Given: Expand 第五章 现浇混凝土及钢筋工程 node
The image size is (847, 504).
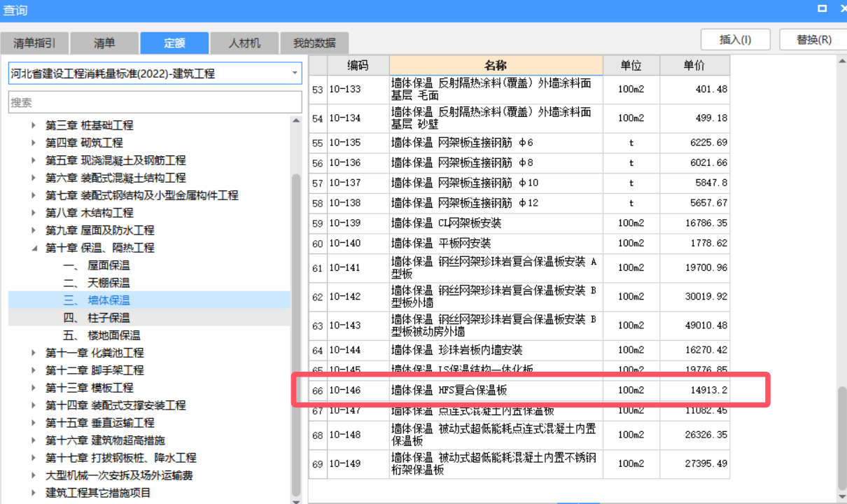Looking at the screenshot, I should click(x=34, y=160).
